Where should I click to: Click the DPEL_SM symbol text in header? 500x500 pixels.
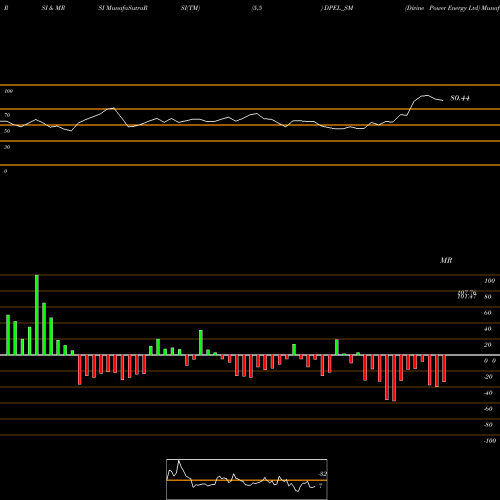click(338, 8)
